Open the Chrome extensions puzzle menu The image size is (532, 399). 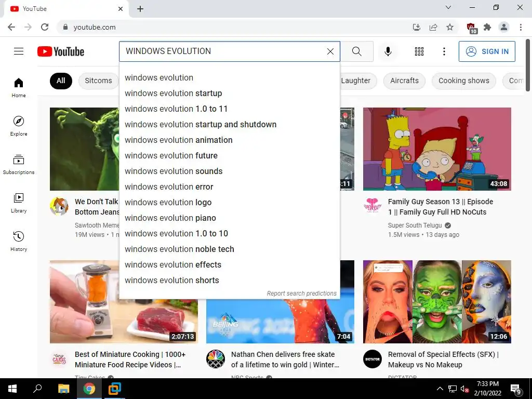point(487,27)
